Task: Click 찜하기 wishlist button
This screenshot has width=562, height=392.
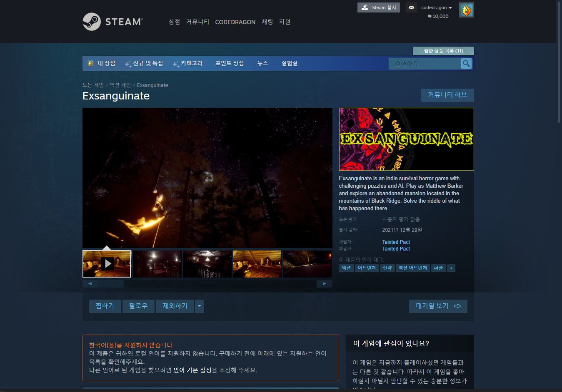Action: point(105,306)
